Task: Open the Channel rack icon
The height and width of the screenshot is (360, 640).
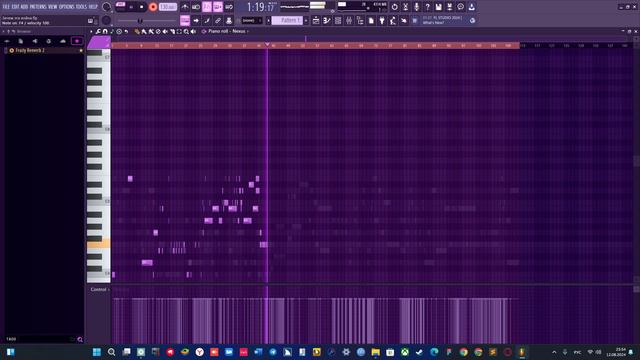Action: tap(338, 20)
